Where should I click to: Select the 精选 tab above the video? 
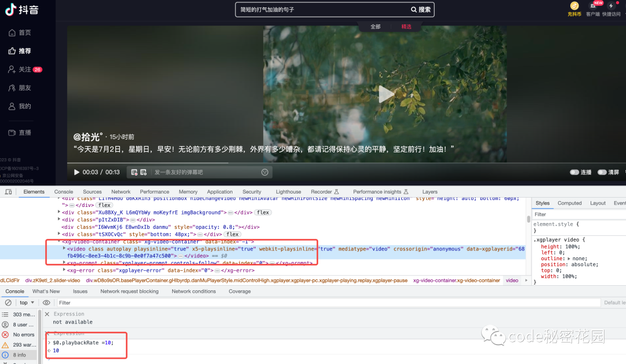point(406,26)
